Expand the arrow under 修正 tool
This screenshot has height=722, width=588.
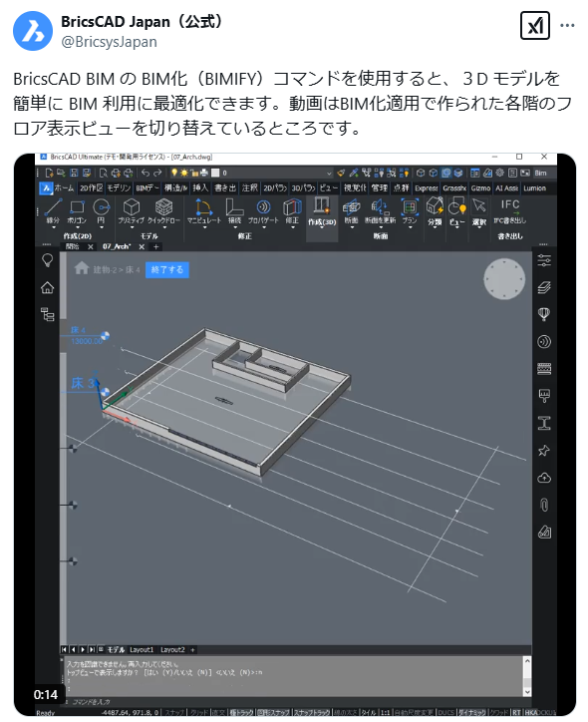click(292, 227)
